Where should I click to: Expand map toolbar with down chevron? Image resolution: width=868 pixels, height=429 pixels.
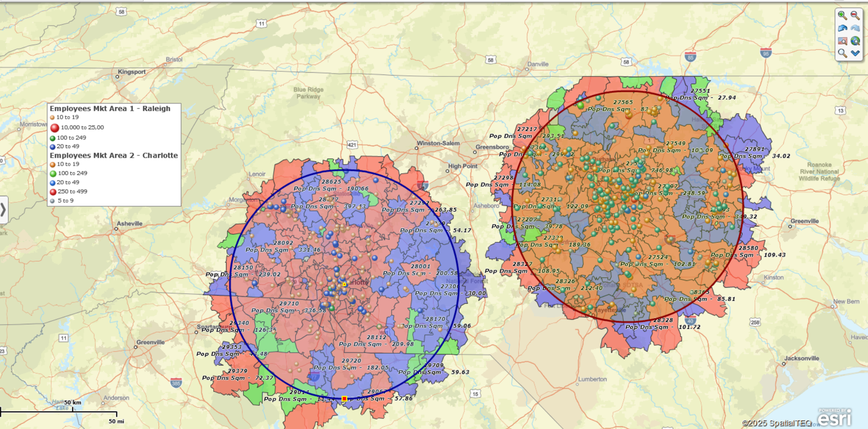855,53
